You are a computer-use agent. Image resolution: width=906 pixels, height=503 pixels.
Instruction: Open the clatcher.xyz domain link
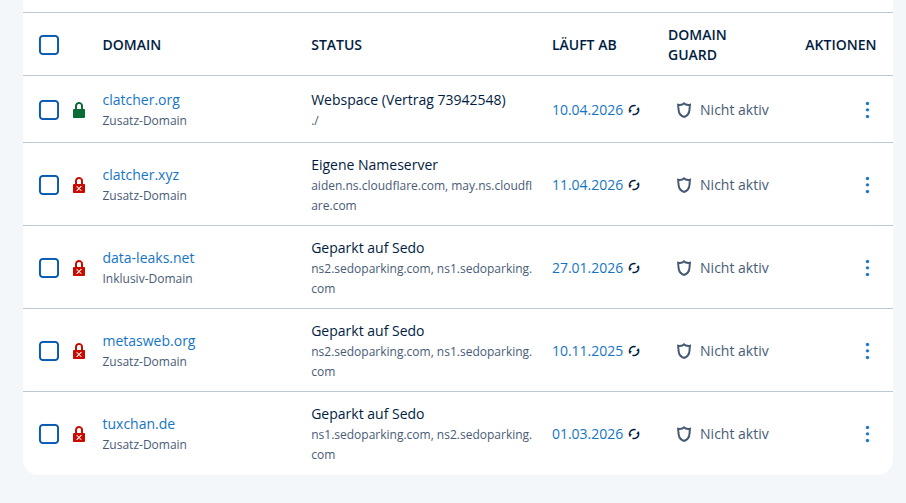click(141, 175)
